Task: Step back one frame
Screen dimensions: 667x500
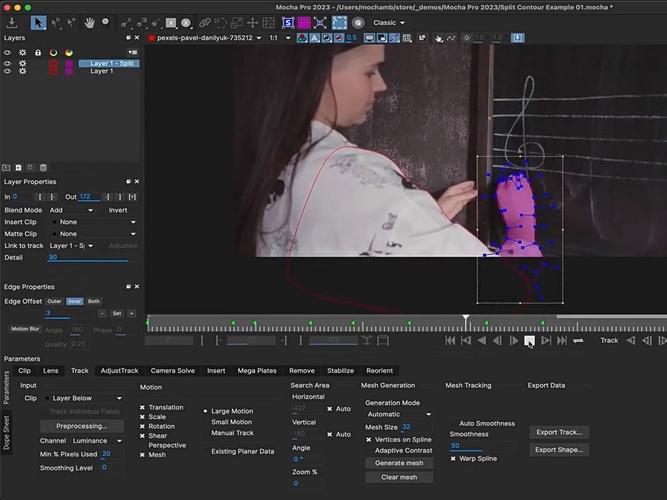Action: pyautogui.click(x=497, y=340)
